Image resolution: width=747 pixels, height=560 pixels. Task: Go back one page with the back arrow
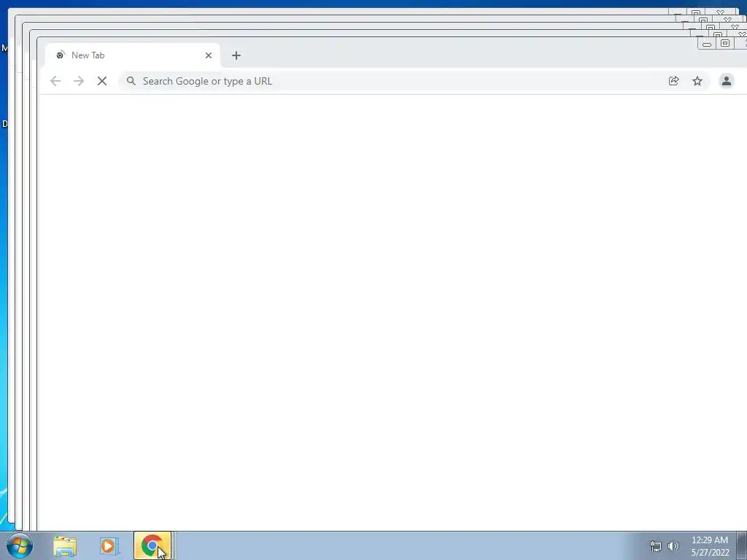pos(55,81)
